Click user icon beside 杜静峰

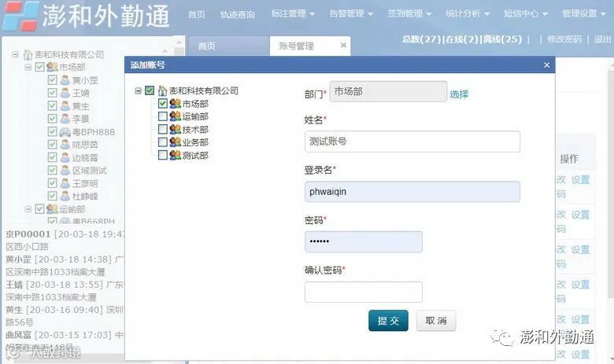pyautogui.click(x=65, y=196)
